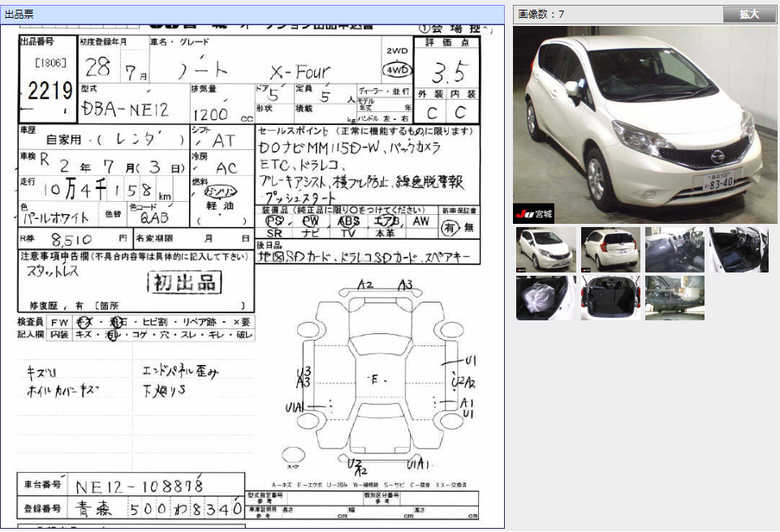Select the front seats interior thumbnail

click(739, 249)
